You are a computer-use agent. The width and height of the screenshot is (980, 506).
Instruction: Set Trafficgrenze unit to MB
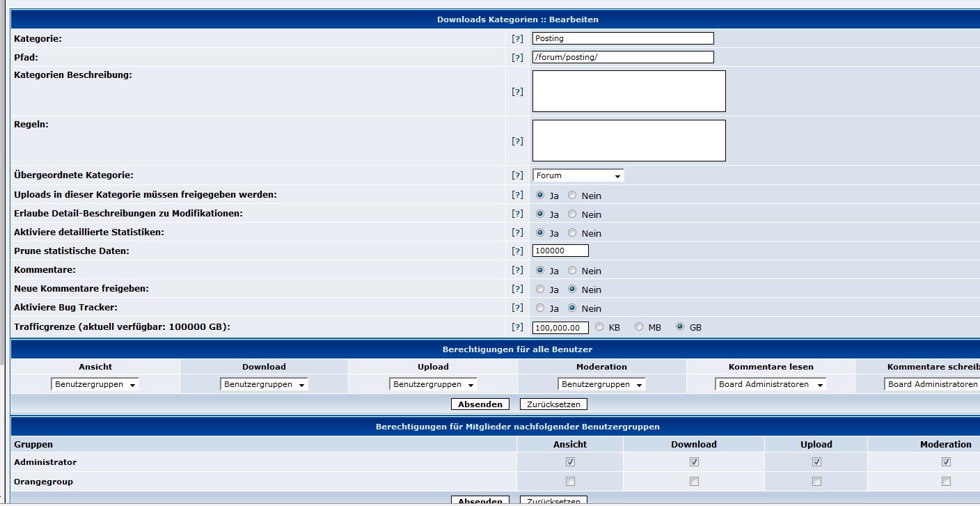(x=639, y=326)
